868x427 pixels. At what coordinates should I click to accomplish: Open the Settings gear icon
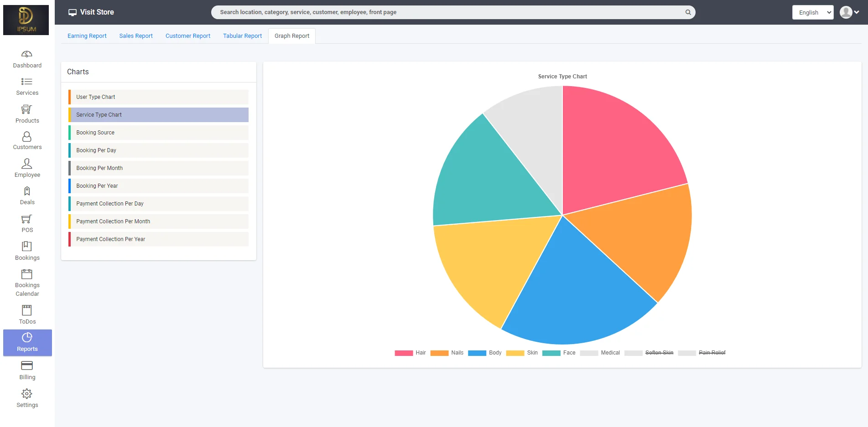(x=27, y=394)
